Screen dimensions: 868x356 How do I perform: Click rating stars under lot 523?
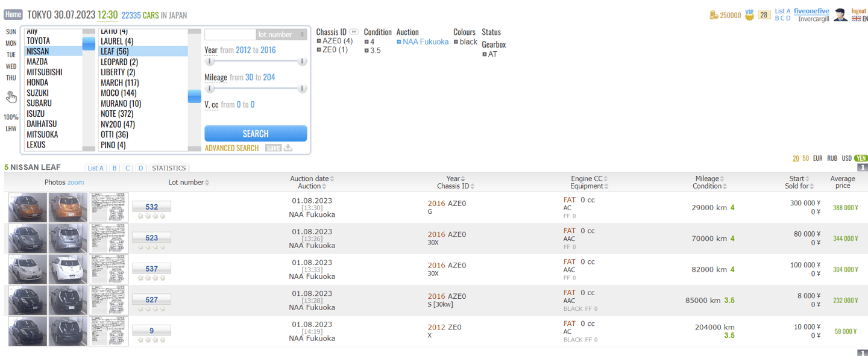[151, 247]
